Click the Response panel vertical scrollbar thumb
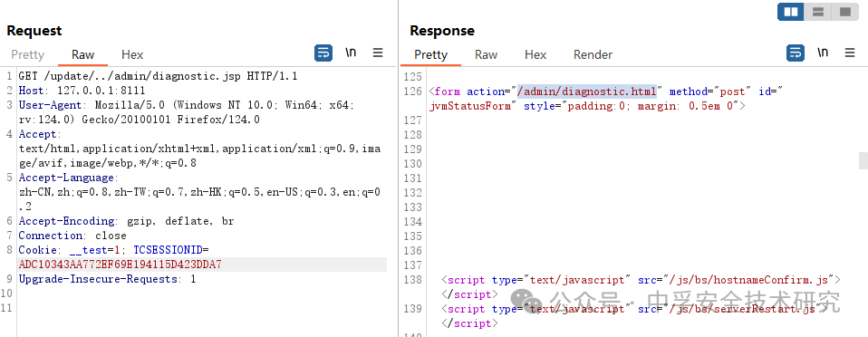868x337 pixels. (863, 160)
